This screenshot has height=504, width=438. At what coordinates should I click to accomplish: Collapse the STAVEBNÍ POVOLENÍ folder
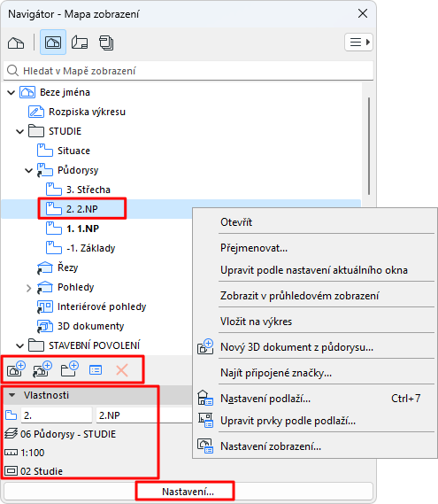19,345
